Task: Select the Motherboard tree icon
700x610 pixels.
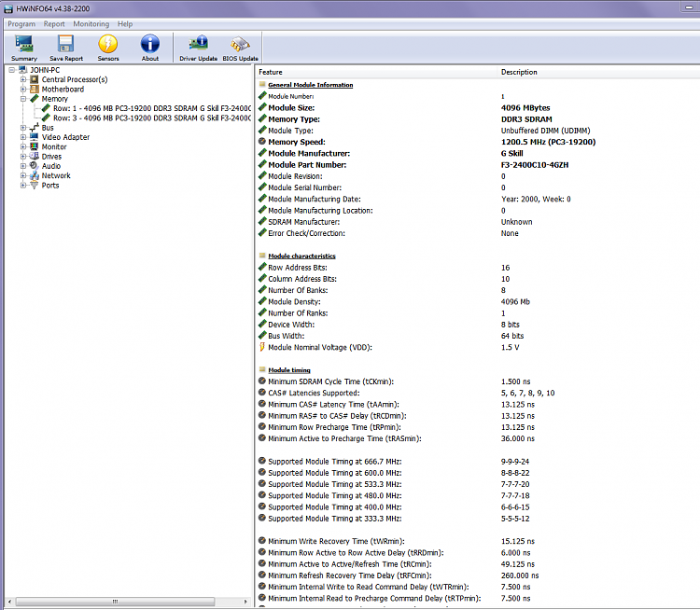Action: coord(35,90)
